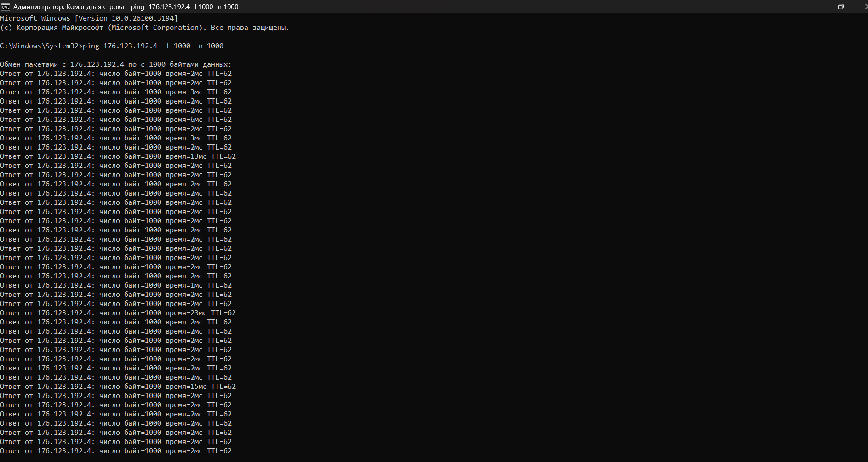868x462 pixels.
Task: Click the 'Microsoft Windows [Version 10.0.26100.3194]' line
Action: pyautogui.click(x=89, y=18)
